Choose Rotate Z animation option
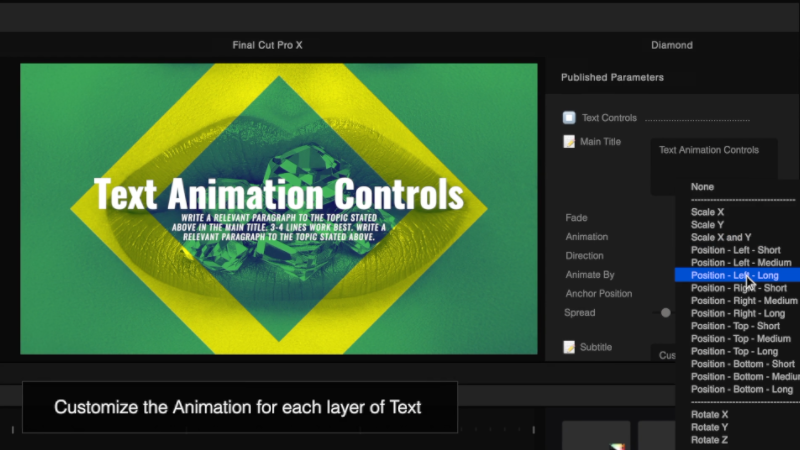800x450 pixels. pos(709,440)
